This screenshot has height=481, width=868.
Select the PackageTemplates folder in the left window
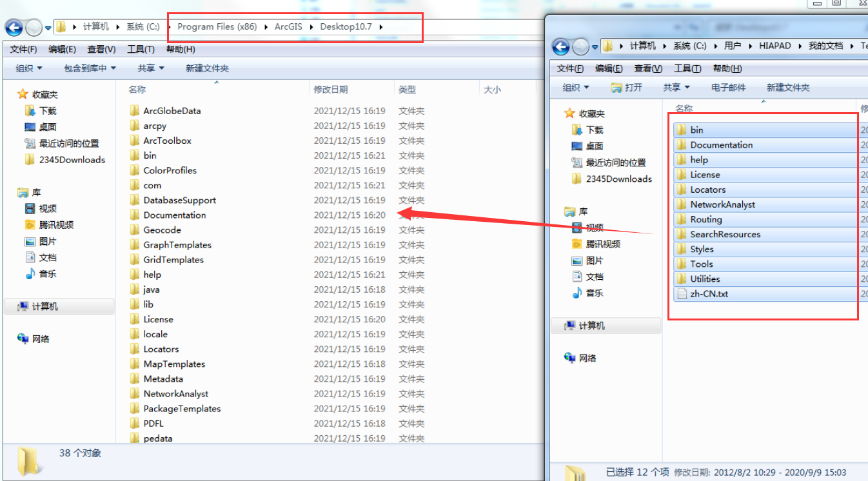tap(175, 409)
